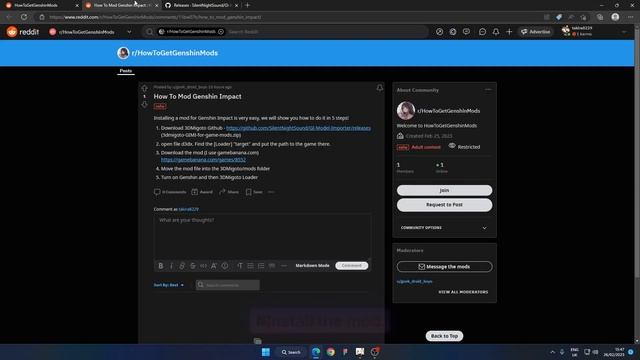Show hidden system tray icons

tap(552, 352)
